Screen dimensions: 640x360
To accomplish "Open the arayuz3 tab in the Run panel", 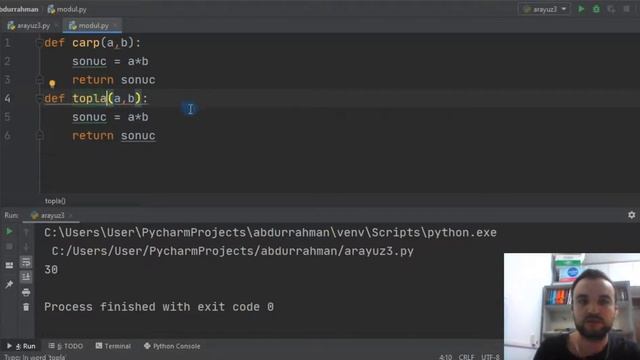I will (48, 215).
